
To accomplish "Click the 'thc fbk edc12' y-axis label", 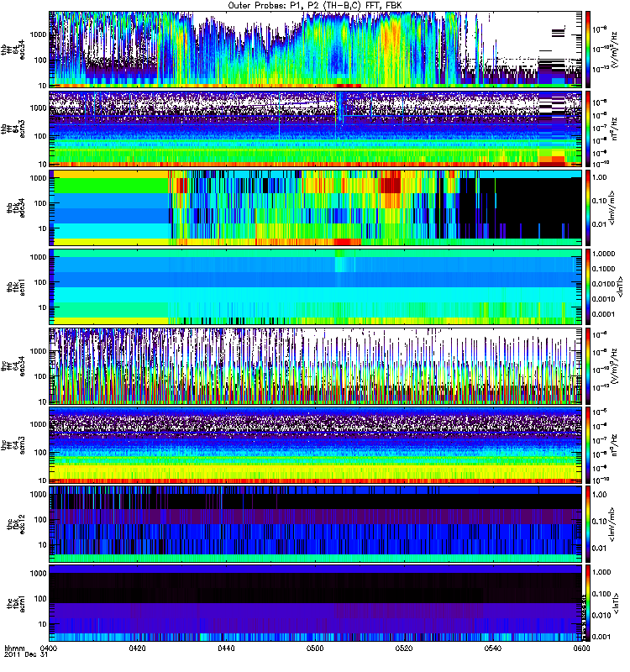I will [x=16, y=524].
